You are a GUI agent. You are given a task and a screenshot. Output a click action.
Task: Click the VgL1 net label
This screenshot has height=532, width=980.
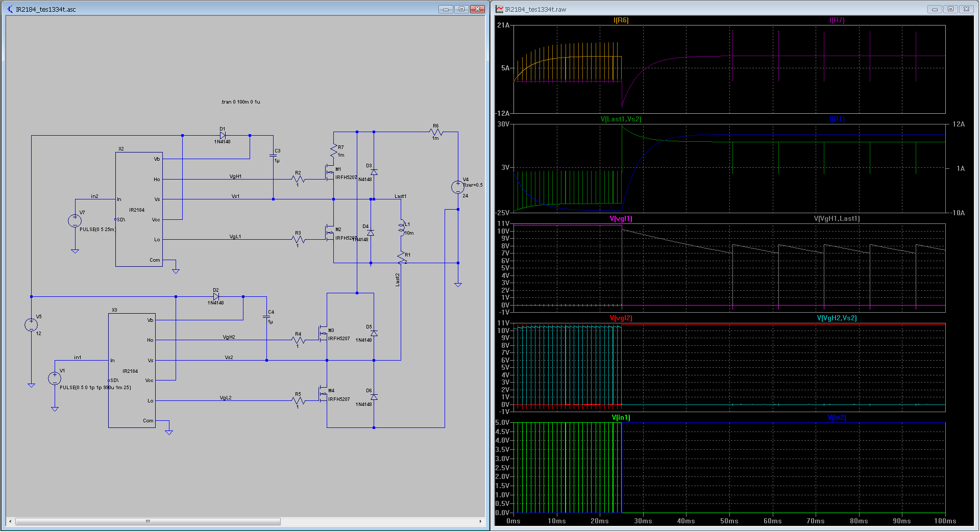pos(235,237)
